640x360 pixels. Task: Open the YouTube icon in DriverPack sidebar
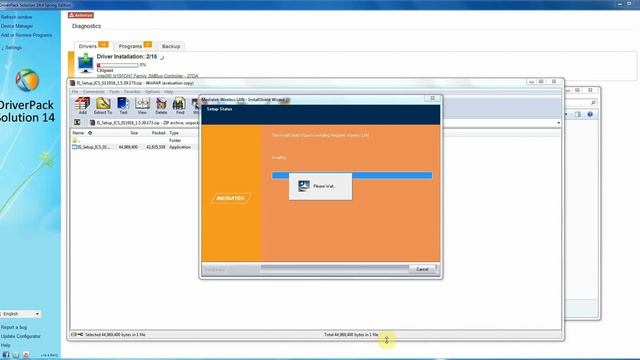[x=26, y=355]
